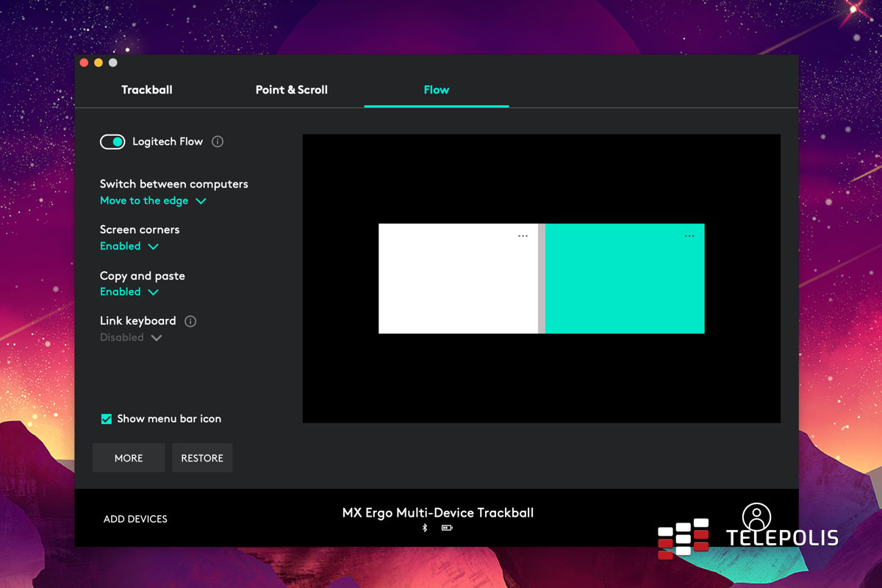Expand the Move to the edge dropdown
This screenshot has width=882, height=588.
tap(153, 201)
